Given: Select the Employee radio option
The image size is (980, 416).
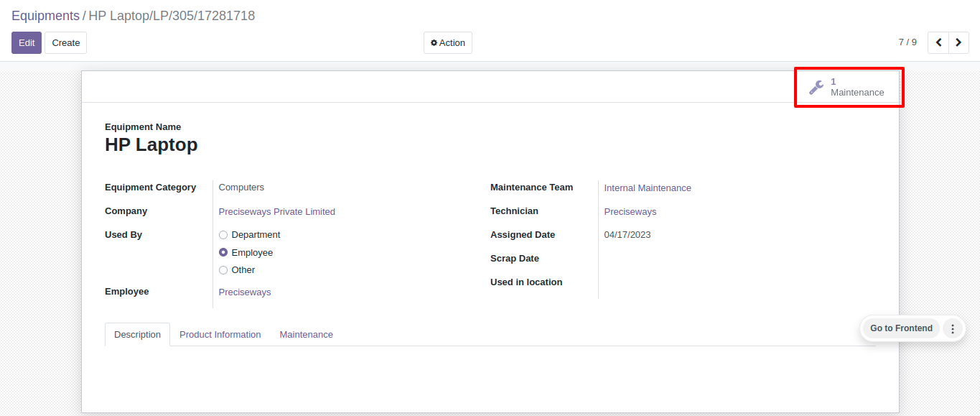Looking at the screenshot, I should tap(223, 253).
